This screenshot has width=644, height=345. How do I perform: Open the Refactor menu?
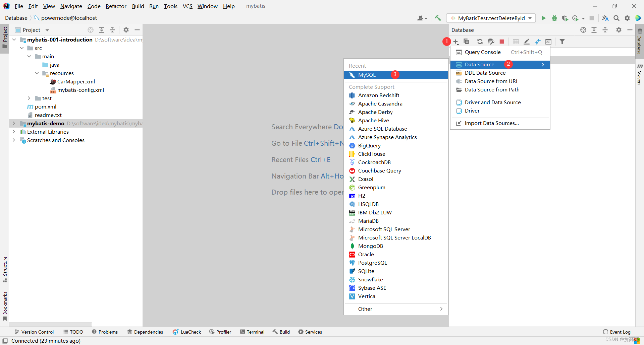click(x=116, y=6)
